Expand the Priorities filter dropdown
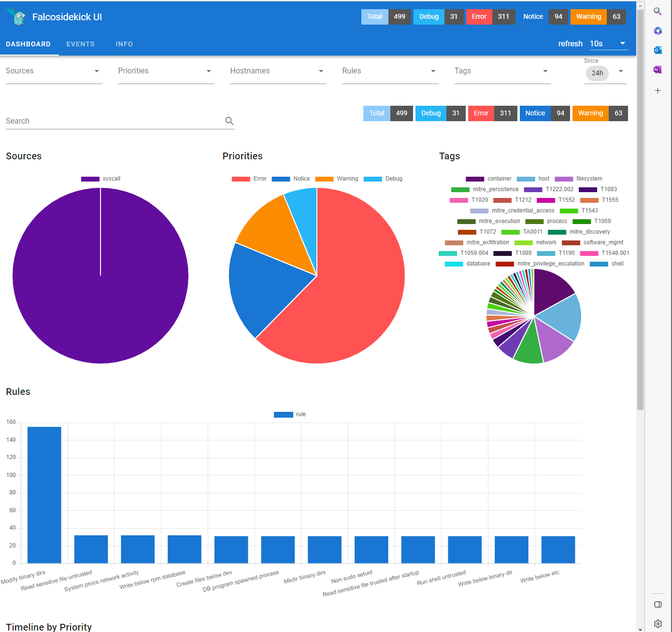Image resolution: width=672 pixels, height=632 pixels. tap(166, 71)
